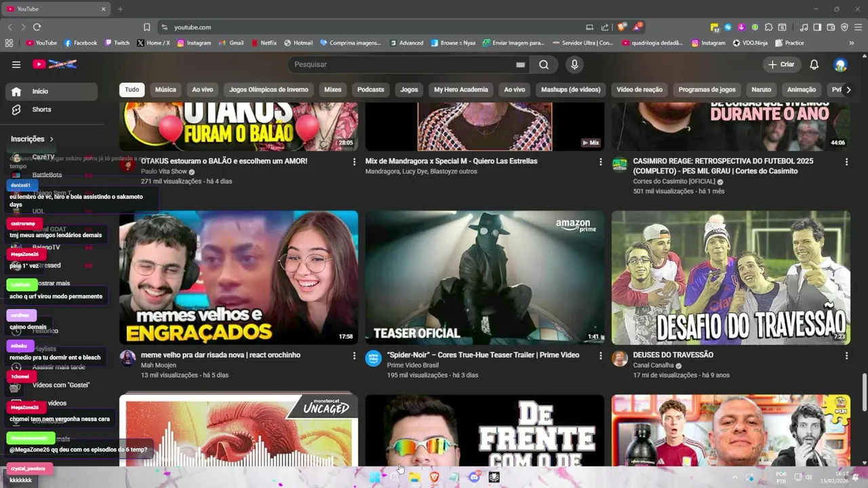Open the YouTube hamburger guide menu
The image size is (868, 488).
click(x=16, y=64)
